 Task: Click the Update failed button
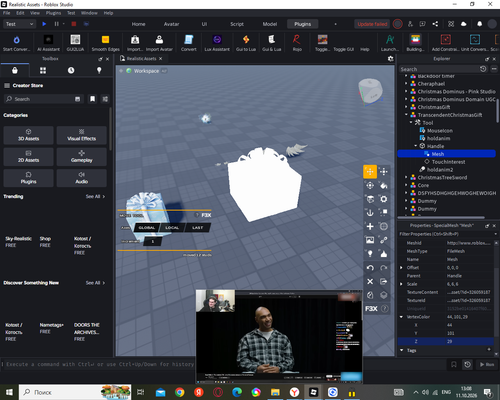[x=372, y=24]
